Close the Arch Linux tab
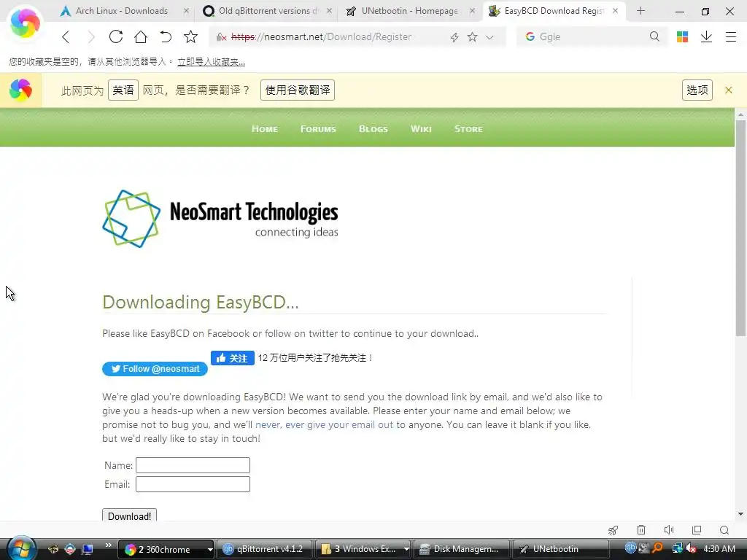Image resolution: width=747 pixels, height=560 pixels. tap(186, 11)
